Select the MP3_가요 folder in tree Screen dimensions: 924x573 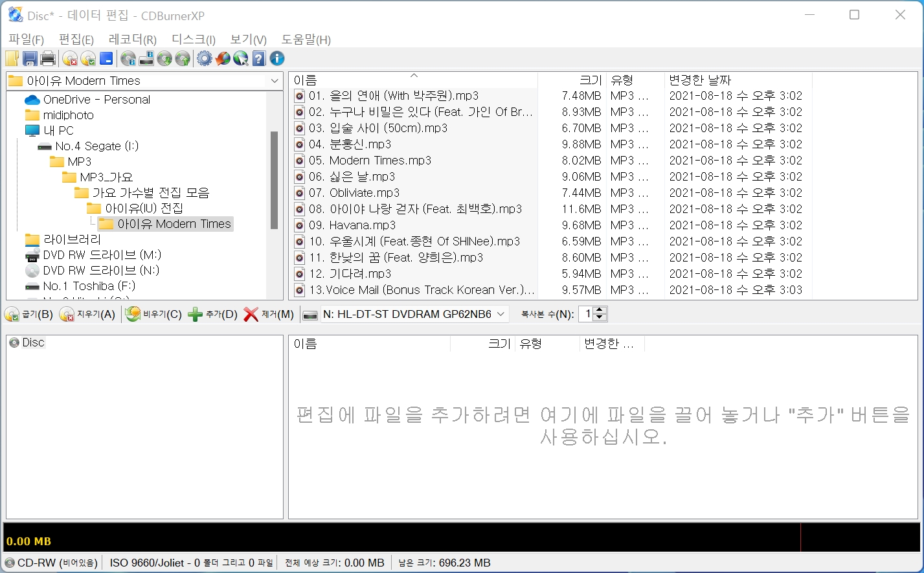click(x=106, y=177)
